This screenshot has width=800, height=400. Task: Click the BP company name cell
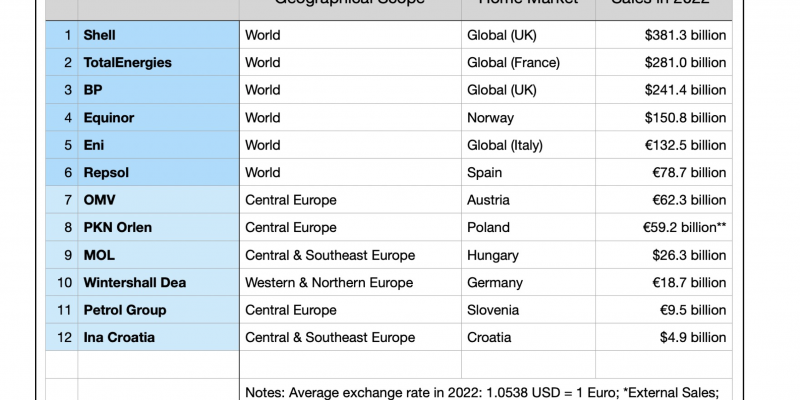158,90
